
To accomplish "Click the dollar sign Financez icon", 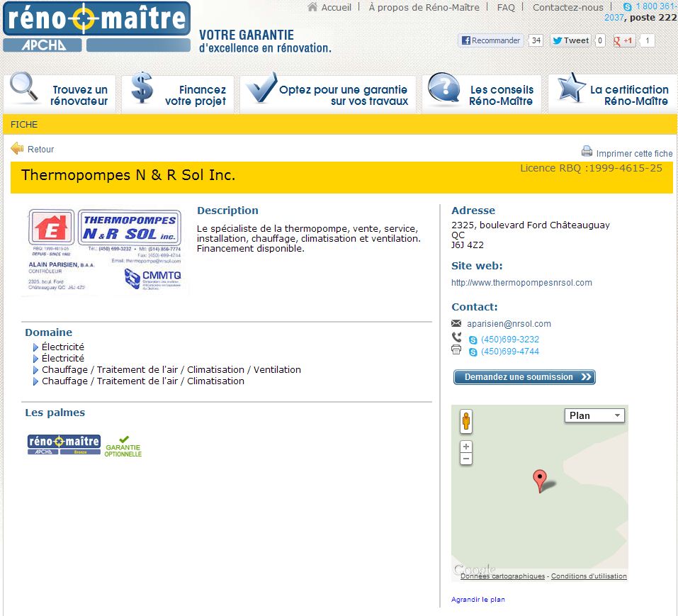I will [142, 88].
